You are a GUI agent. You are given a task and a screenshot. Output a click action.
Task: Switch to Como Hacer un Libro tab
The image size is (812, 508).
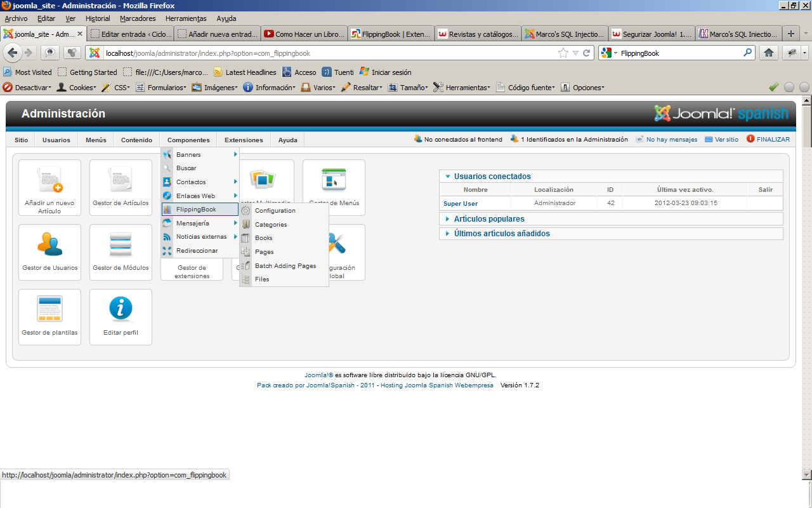point(303,34)
